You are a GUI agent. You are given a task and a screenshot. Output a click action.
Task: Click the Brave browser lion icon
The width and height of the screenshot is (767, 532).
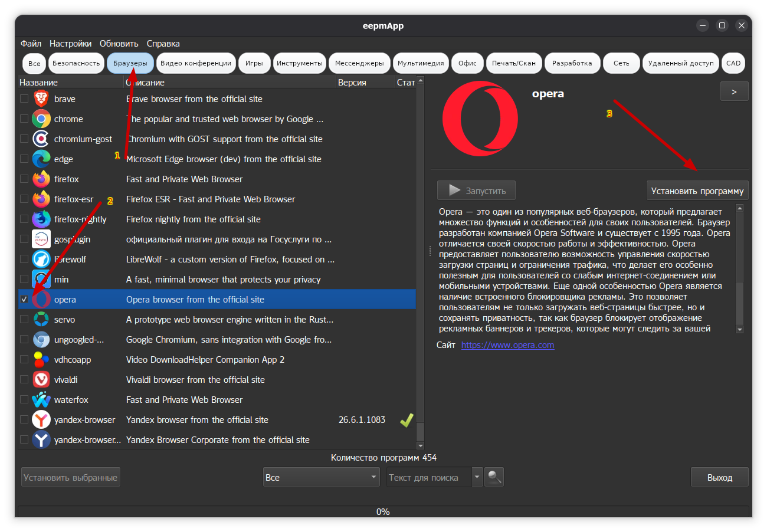pyautogui.click(x=41, y=99)
